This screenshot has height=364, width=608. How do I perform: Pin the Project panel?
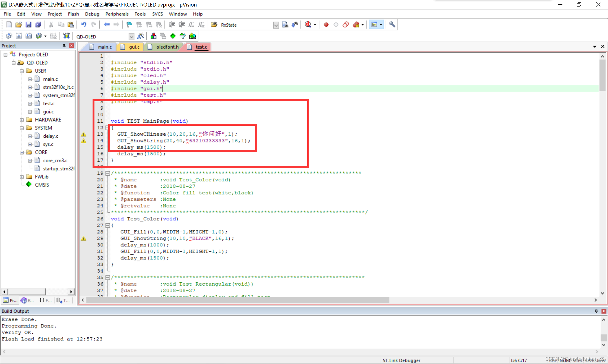point(64,46)
